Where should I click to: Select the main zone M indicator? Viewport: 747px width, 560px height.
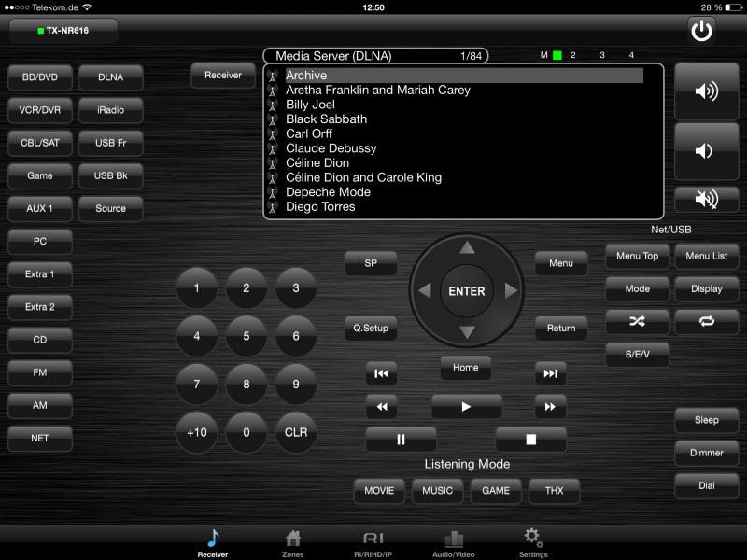click(x=550, y=55)
